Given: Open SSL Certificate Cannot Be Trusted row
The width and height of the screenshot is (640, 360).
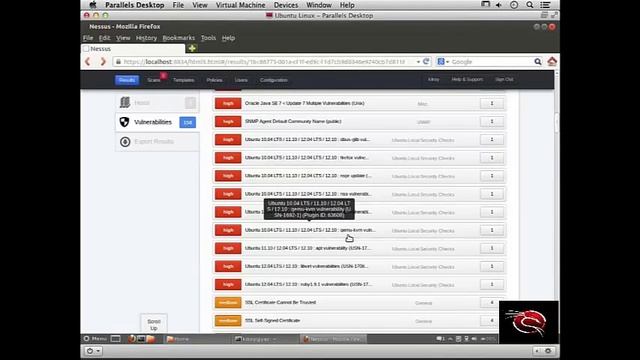Looking at the screenshot, I should [359, 302].
